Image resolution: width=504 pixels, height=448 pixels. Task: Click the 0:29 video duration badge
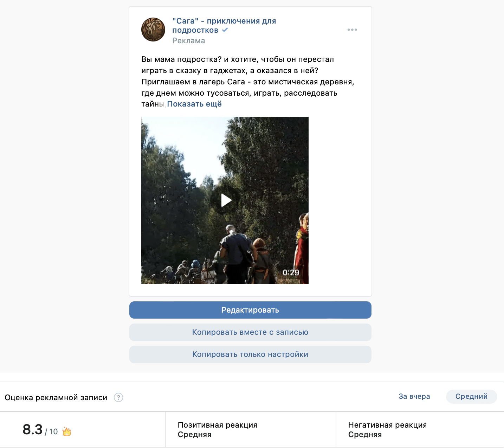click(291, 273)
